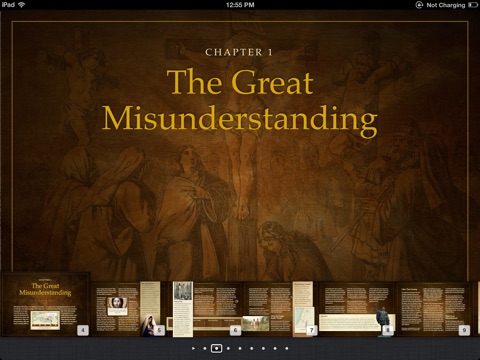Tap the 12:55 PM clock in status bar
Screen dimensions: 480x360
point(240,5)
